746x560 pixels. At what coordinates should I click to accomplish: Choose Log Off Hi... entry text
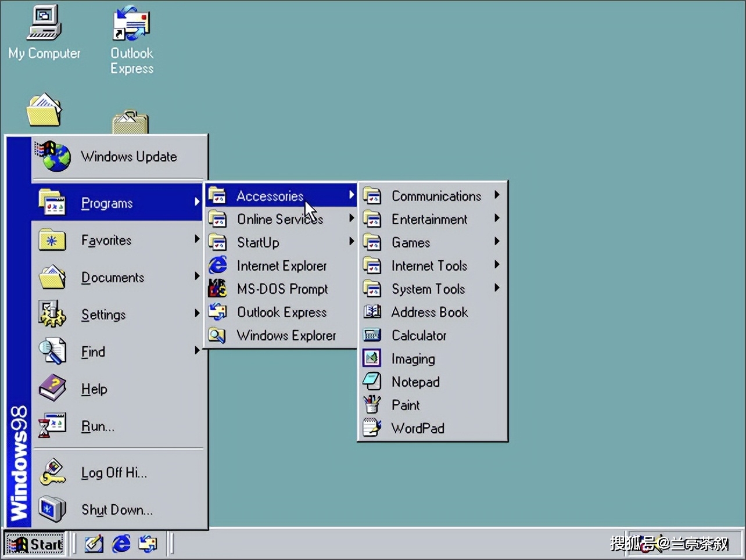(x=114, y=473)
